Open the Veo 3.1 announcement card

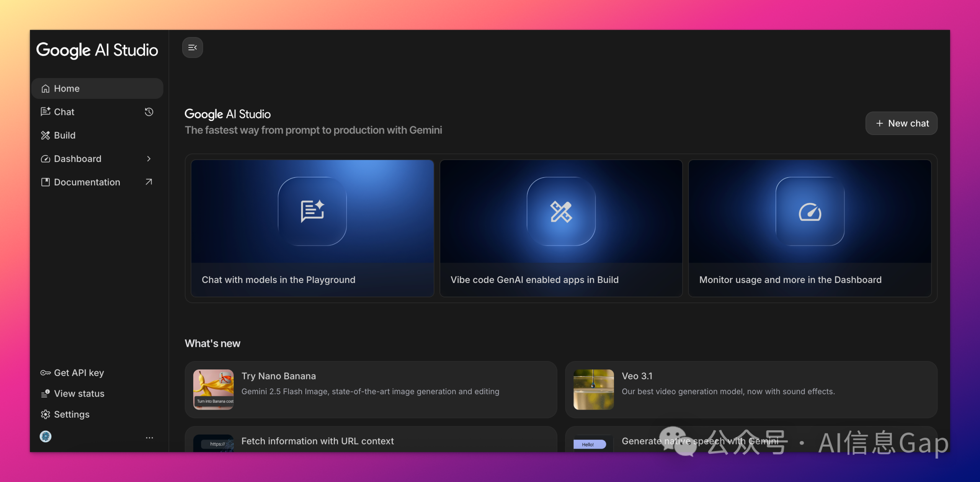[751, 389]
